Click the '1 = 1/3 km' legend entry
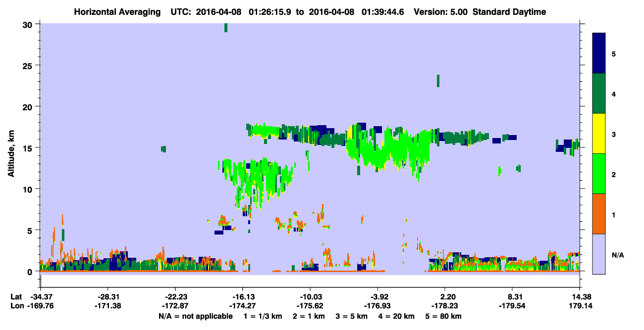 click(x=264, y=316)
